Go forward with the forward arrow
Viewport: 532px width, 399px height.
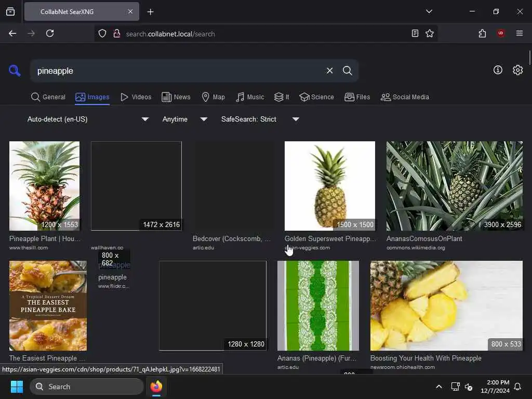click(31, 33)
